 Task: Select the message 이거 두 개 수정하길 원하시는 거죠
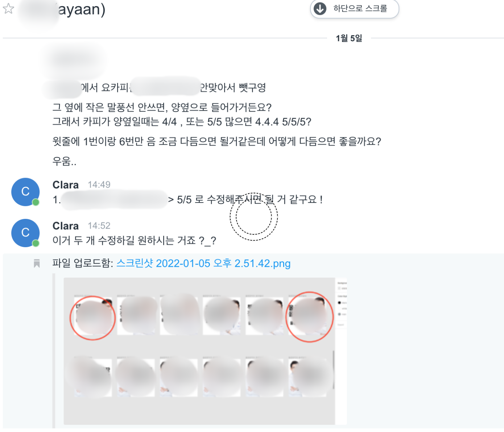tap(134, 240)
